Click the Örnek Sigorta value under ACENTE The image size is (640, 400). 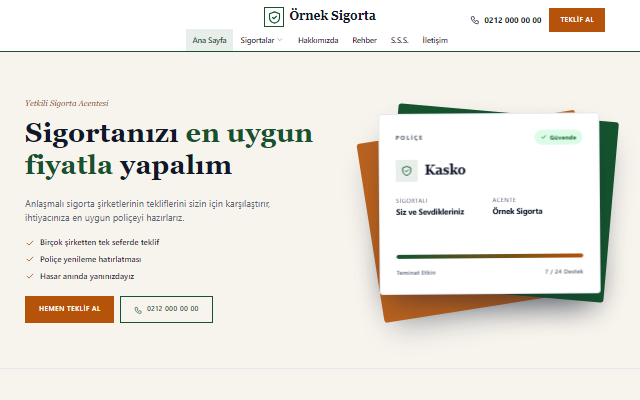point(518,211)
